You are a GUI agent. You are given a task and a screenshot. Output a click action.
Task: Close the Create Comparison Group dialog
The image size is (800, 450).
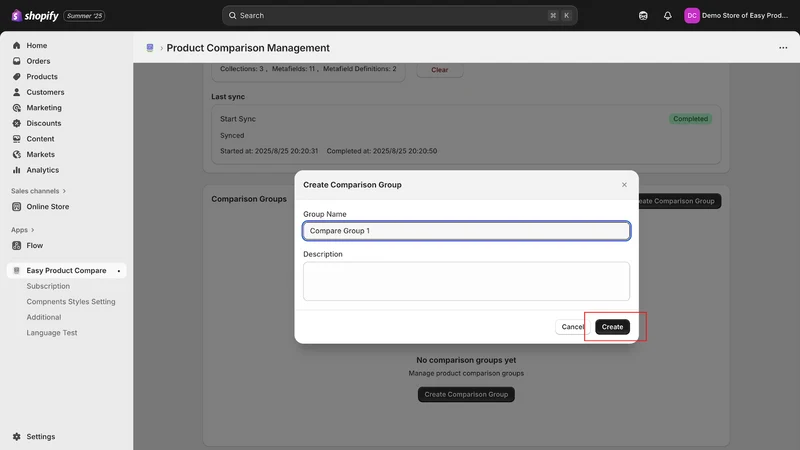[624, 185]
